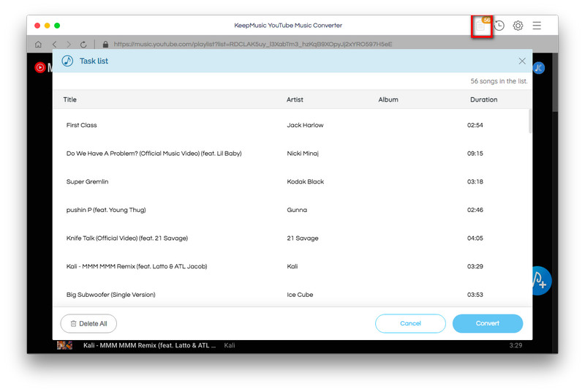The width and height of the screenshot is (585, 392).
Task: Click the browser page scrollbar behind dialog
Action: click(555, 83)
